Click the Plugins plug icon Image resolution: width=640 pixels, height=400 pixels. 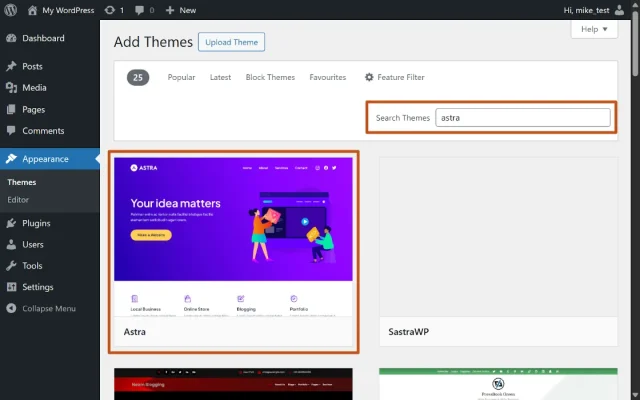tap(11, 223)
